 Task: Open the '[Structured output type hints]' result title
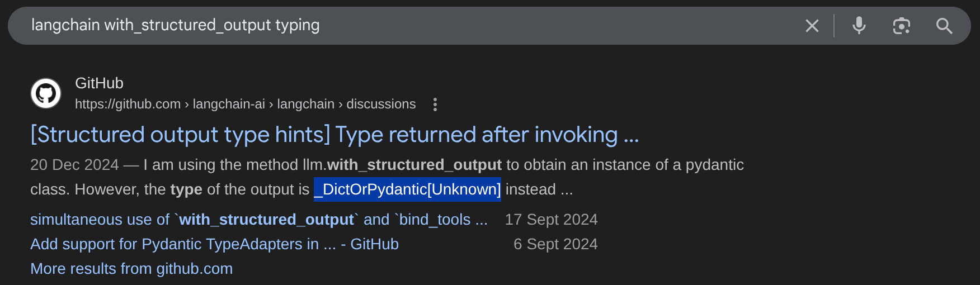pyautogui.click(x=334, y=135)
